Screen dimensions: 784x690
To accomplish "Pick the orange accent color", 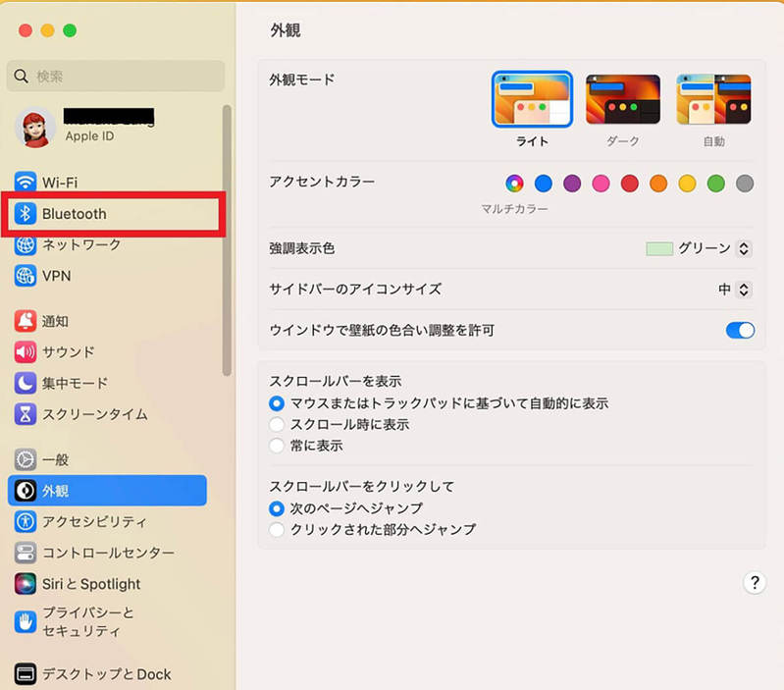I will 658,184.
